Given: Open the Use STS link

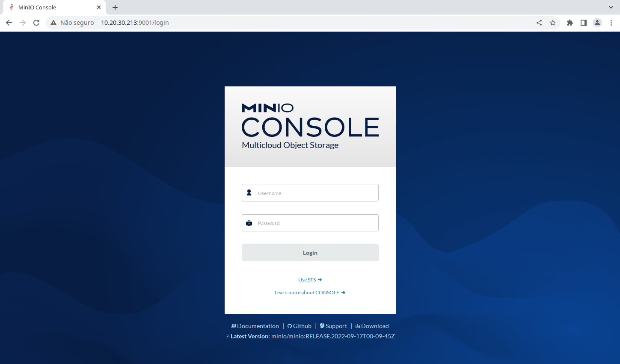Looking at the screenshot, I should [307, 280].
